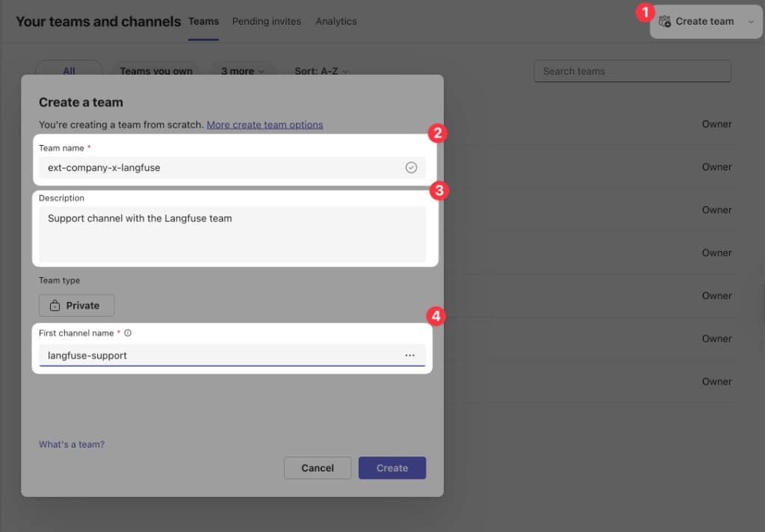Follow the What's a team? link
This screenshot has width=765, height=532.
point(72,445)
